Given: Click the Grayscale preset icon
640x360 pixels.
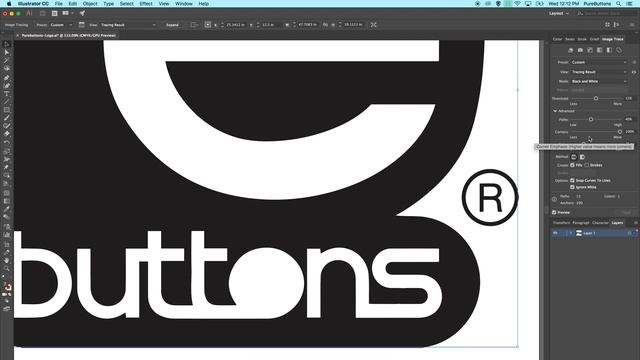Looking at the screenshot, I should (600, 50).
